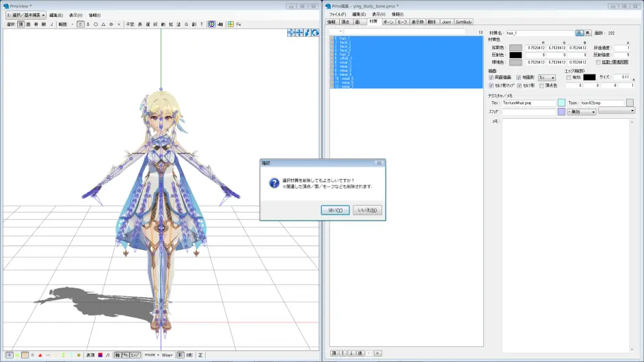Click the 英 language button

(x=587, y=33)
